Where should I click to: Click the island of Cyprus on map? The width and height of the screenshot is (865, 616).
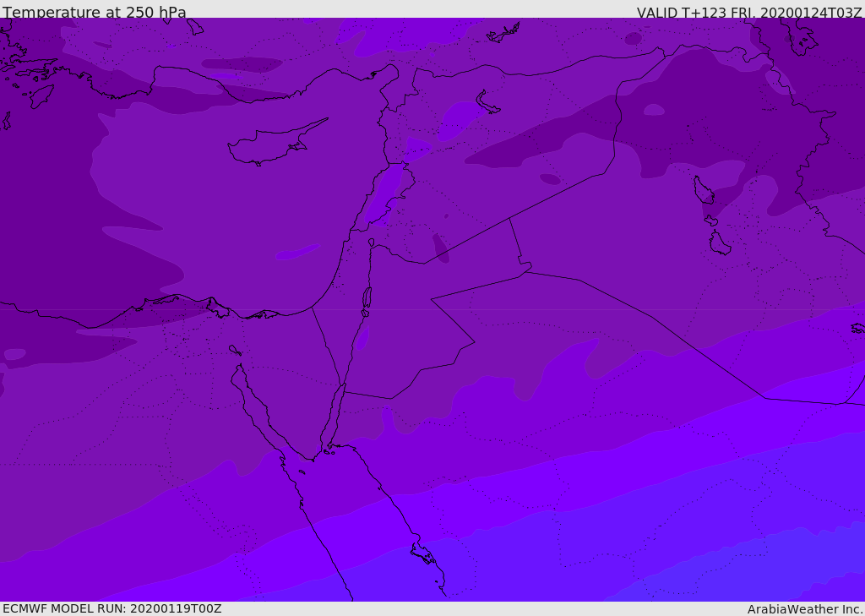point(277,143)
